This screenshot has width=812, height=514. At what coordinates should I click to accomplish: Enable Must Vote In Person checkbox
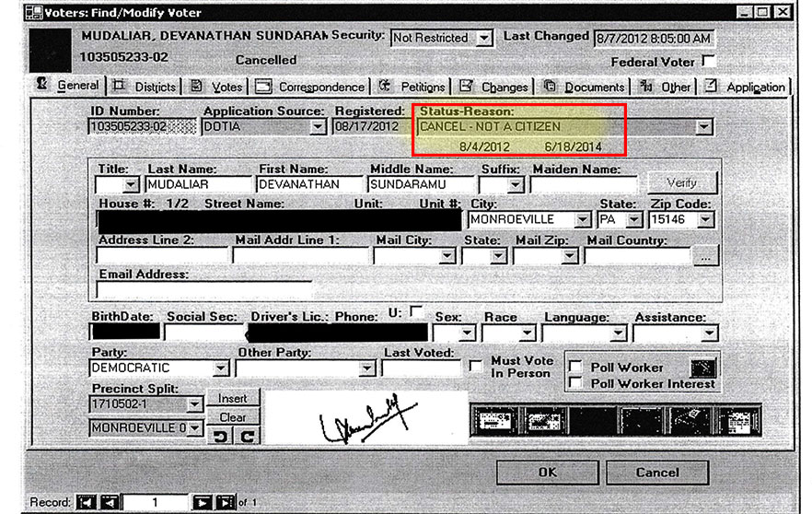click(x=475, y=367)
